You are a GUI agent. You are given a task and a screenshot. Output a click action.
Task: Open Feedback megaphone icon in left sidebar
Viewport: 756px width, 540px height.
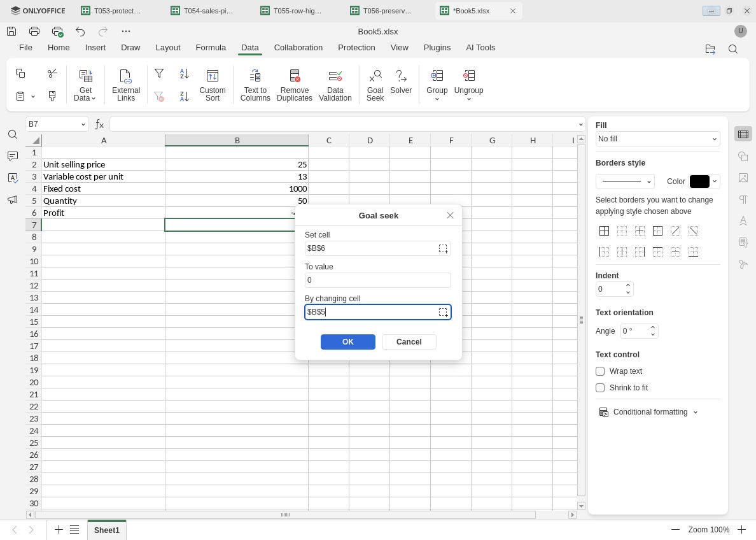point(13,200)
